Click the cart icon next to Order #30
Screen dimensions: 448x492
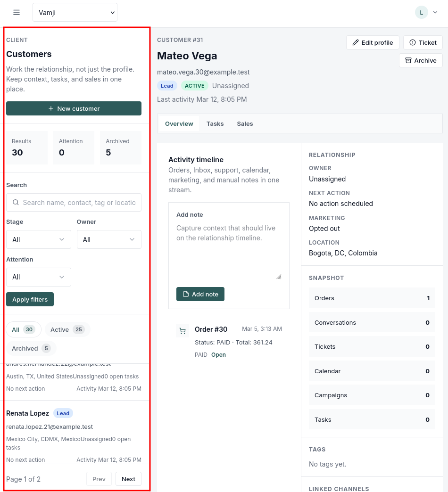pyautogui.click(x=183, y=331)
